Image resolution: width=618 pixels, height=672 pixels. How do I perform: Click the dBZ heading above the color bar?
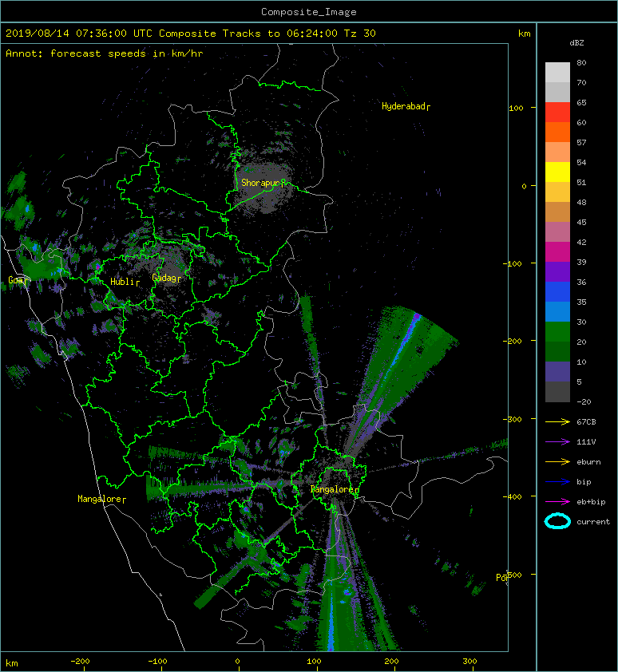tap(576, 43)
